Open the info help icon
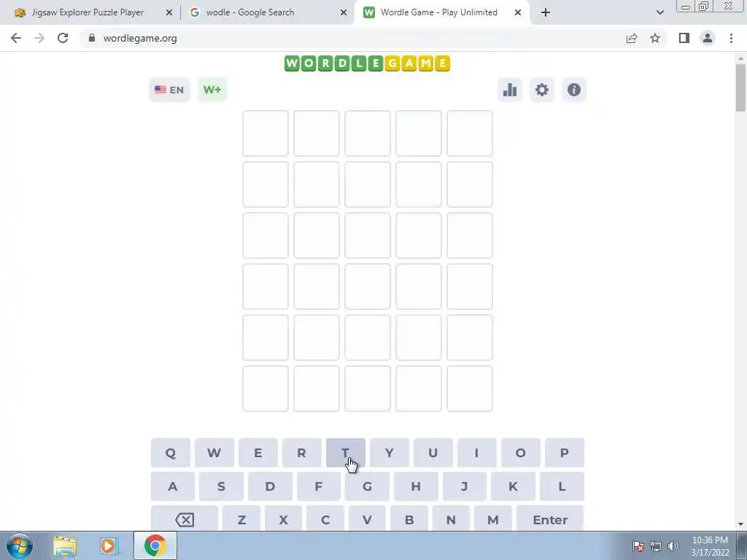The height and width of the screenshot is (560, 747). point(573,90)
